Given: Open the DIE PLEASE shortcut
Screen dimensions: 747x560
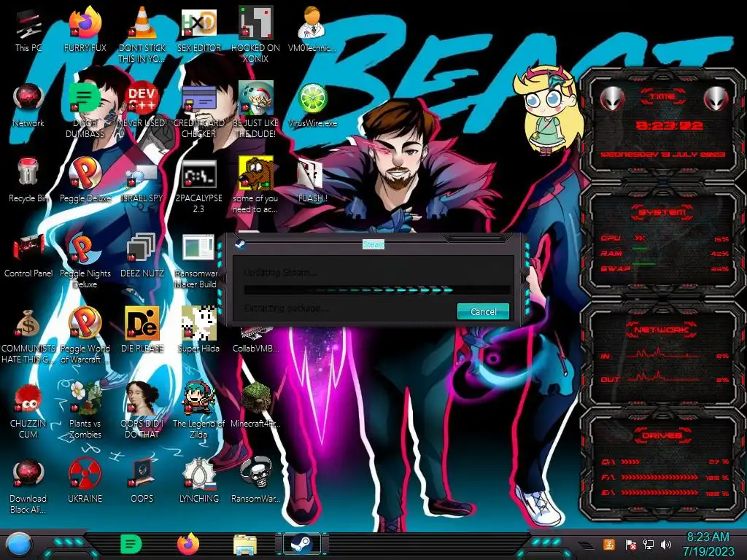Looking at the screenshot, I should pyautogui.click(x=142, y=331).
